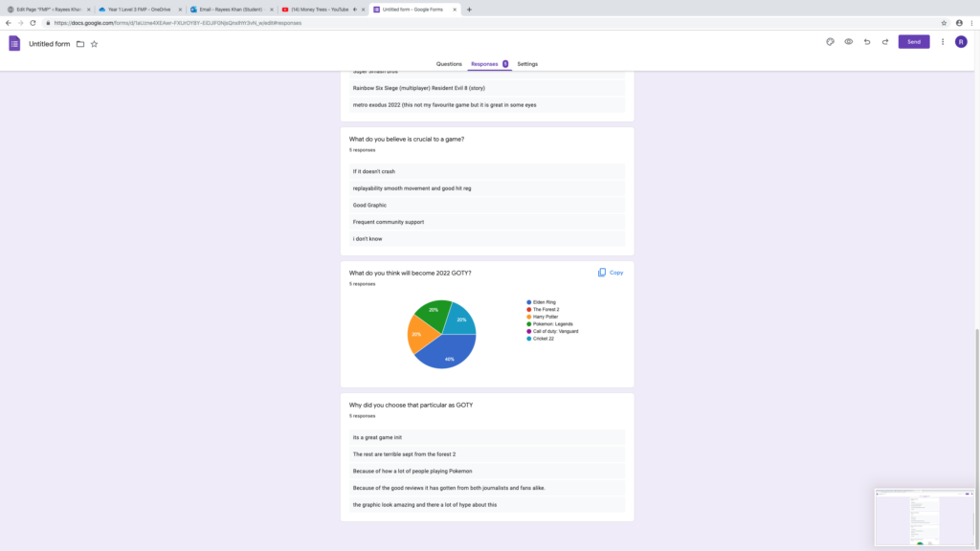The image size is (980, 551).
Task: Click the 'Good Graphic' response
Action: coord(487,205)
